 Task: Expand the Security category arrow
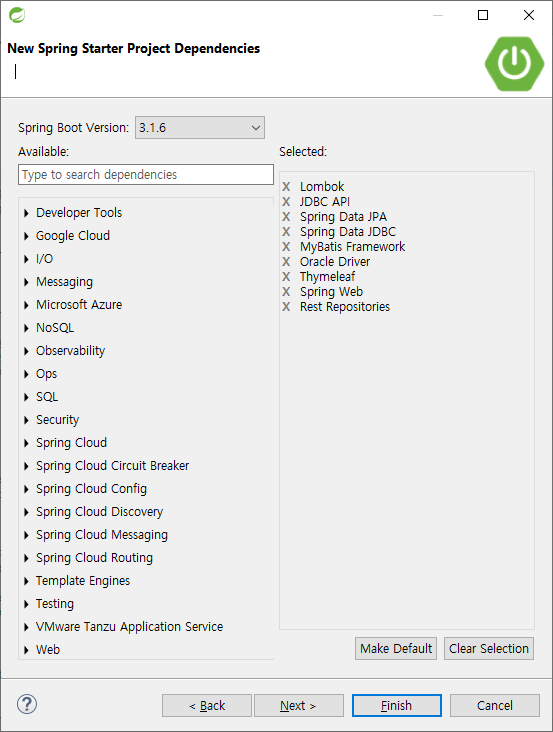click(x=26, y=420)
